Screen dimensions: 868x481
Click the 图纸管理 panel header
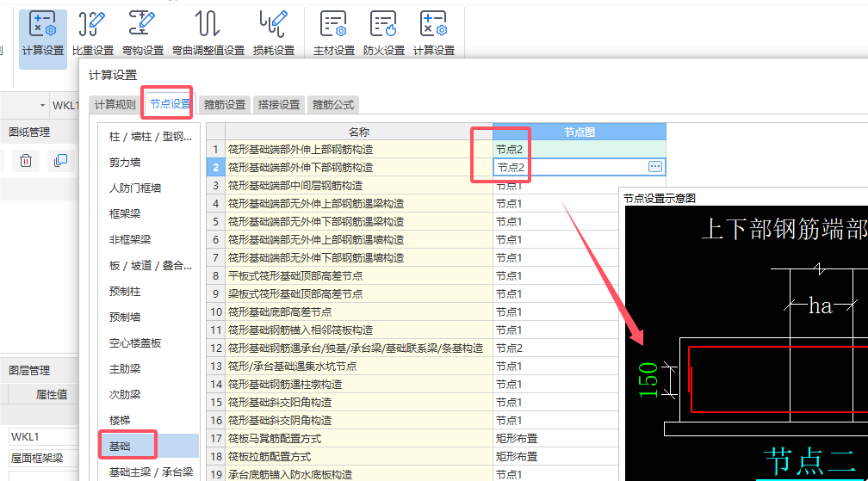click(x=29, y=133)
